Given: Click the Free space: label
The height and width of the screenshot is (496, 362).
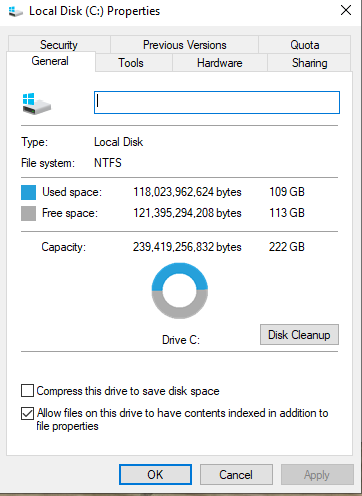Looking at the screenshot, I should point(70,213).
